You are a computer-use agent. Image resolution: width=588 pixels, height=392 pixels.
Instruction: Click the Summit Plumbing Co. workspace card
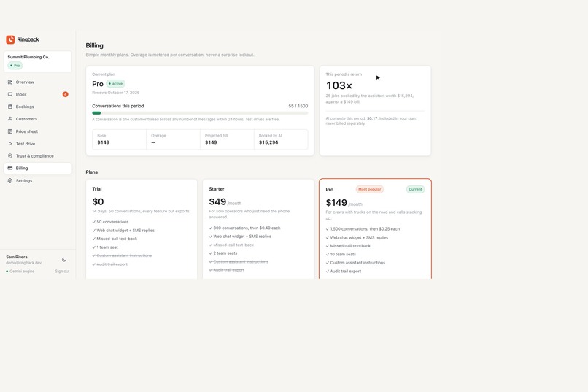(x=37, y=61)
